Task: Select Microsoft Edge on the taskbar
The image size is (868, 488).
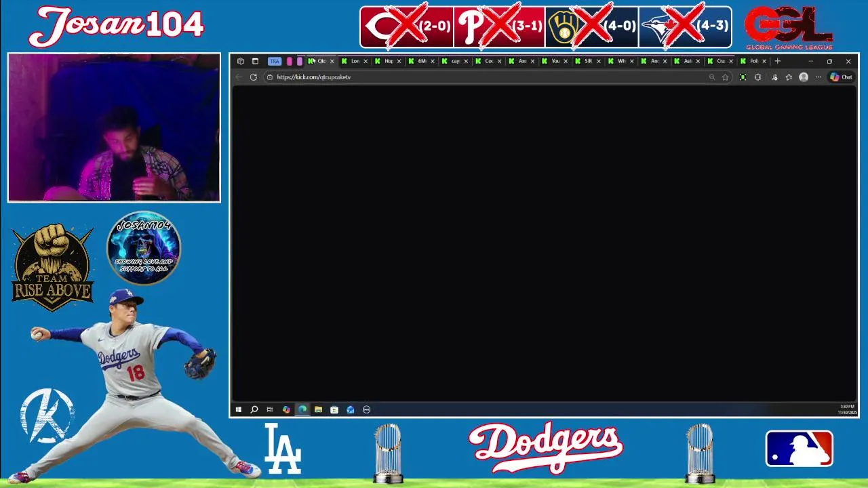Action: (302, 409)
